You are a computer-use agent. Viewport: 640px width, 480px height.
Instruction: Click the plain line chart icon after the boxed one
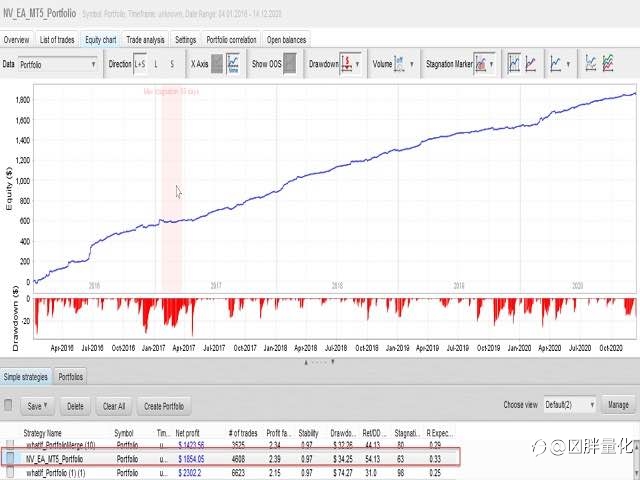(x=531, y=64)
